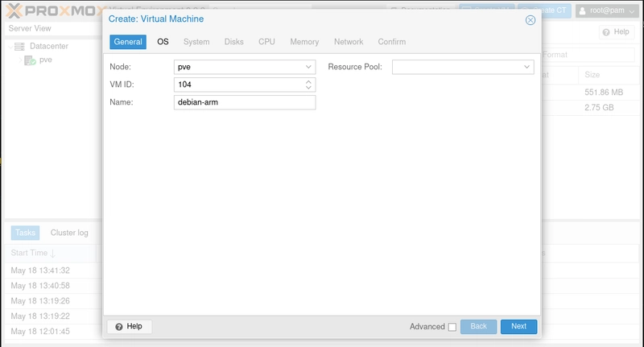Viewport: 644px width, 347px height.
Task: Open the Node dropdown
Action: point(309,68)
